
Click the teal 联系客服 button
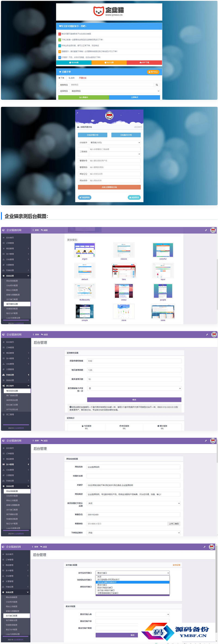[x=74, y=62]
